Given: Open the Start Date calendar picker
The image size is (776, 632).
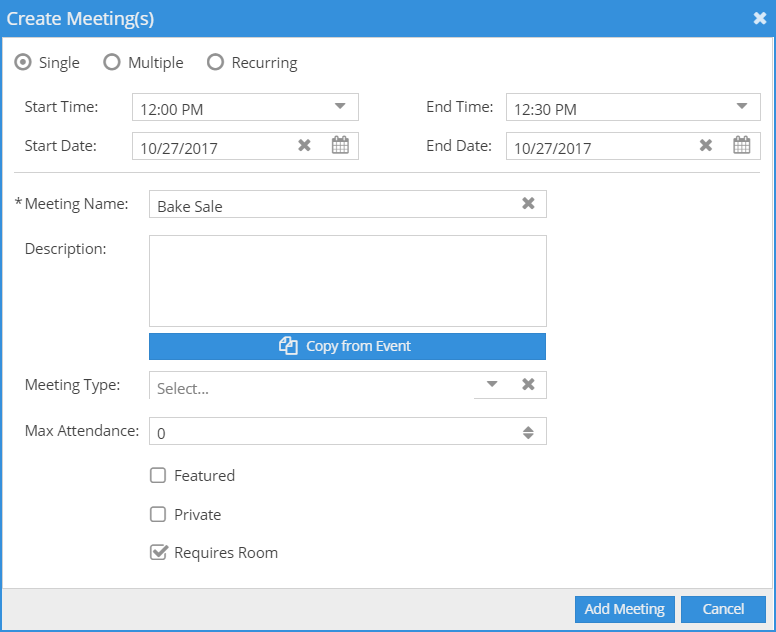Looking at the screenshot, I should pyautogui.click(x=340, y=146).
